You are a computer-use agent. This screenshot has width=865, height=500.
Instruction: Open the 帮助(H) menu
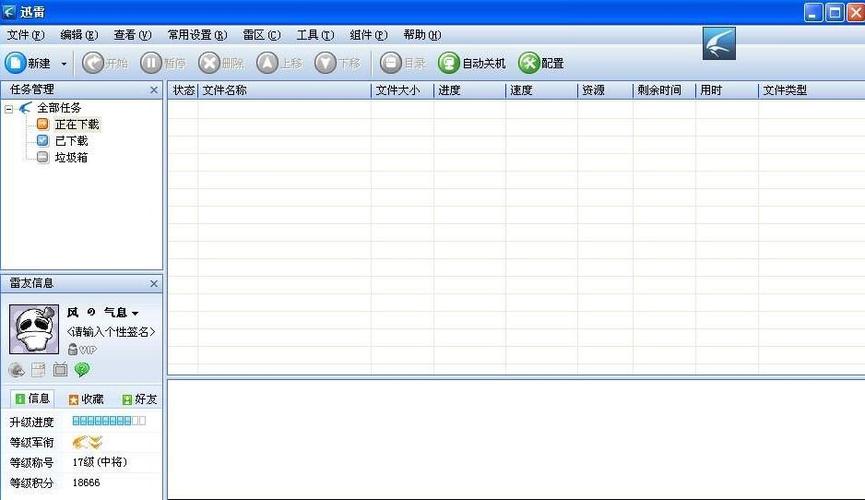click(422, 35)
